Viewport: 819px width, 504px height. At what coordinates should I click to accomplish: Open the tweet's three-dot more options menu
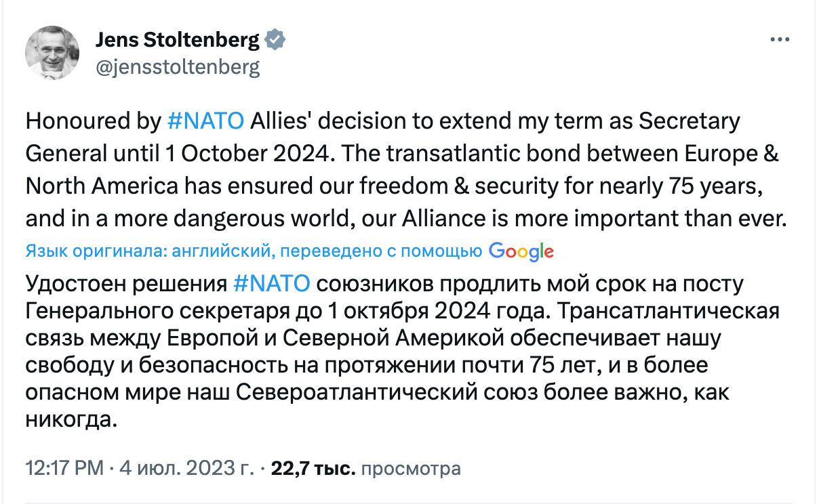pyautogui.click(x=780, y=41)
